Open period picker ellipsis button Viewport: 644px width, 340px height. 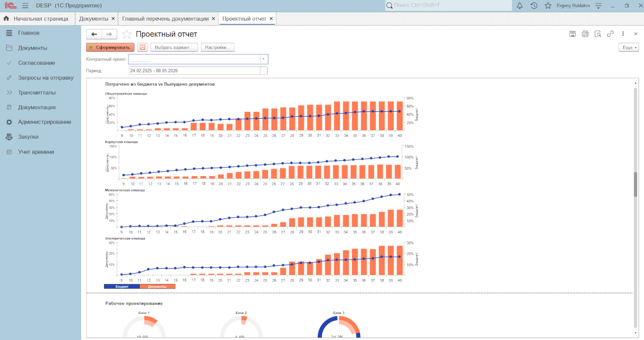point(264,71)
